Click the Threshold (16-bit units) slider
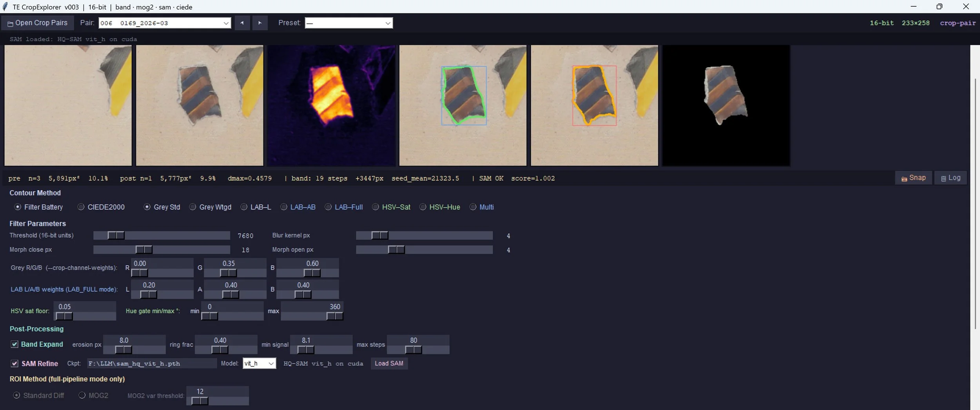 tap(162, 235)
